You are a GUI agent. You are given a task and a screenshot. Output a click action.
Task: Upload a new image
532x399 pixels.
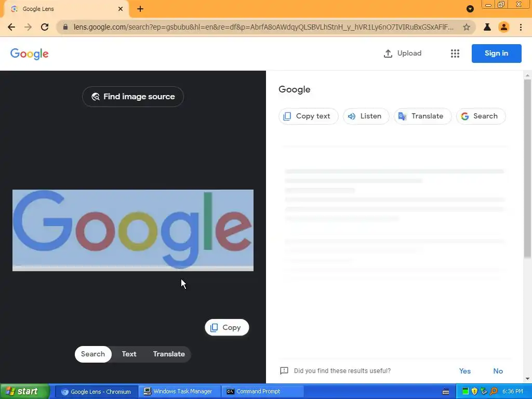403,54
